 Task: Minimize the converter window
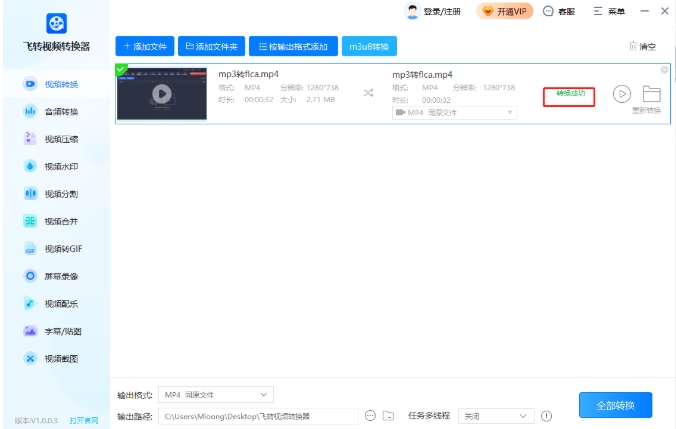pyautogui.click(x=645, y=11)
